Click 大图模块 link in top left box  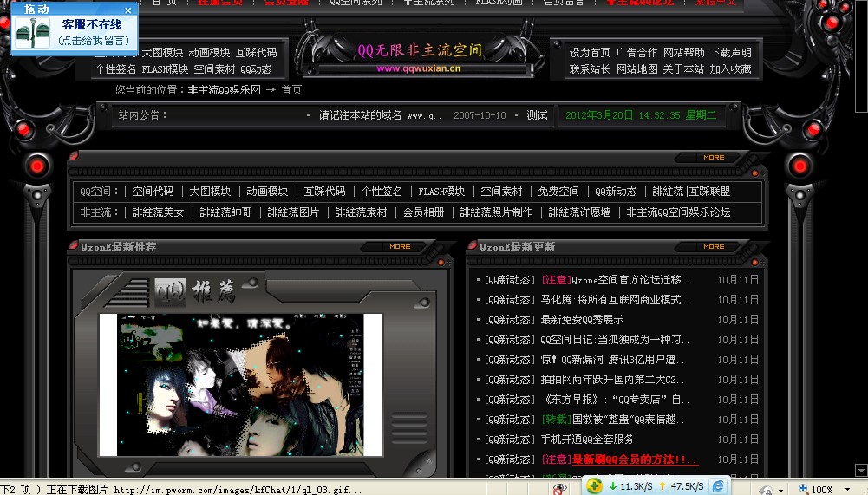click(162, 52)
